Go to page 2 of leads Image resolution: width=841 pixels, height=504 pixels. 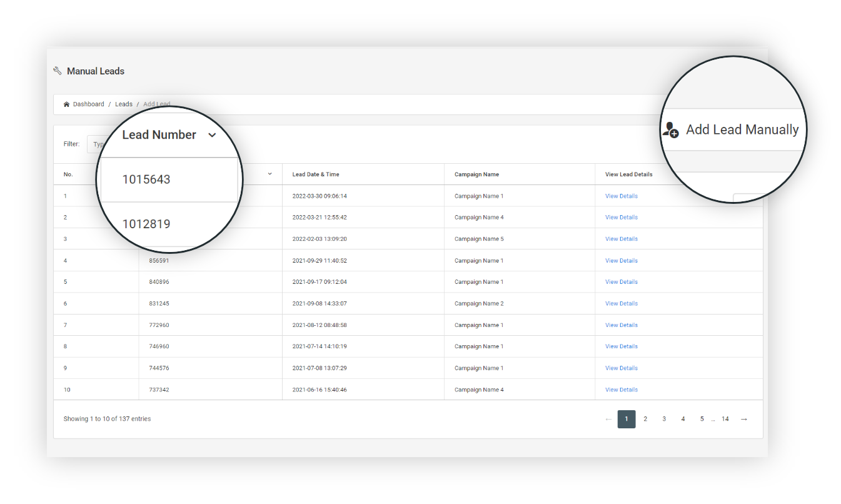click(x=645, y=419)
